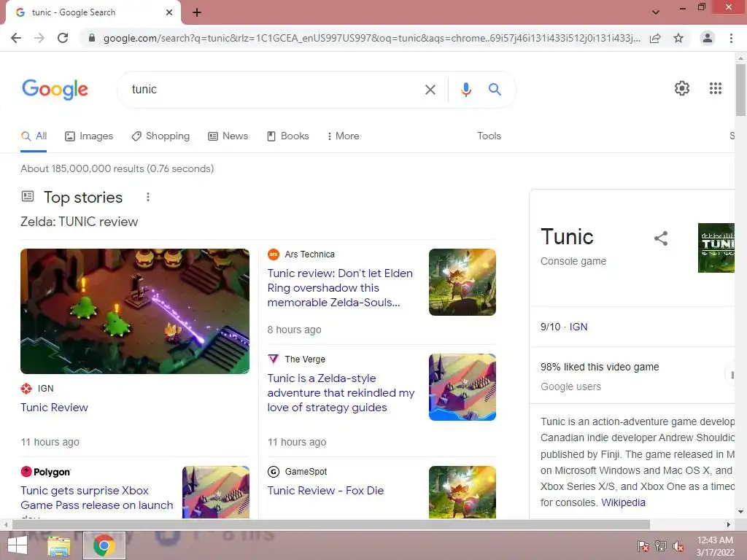This screenshot has width=747, height=560.
Task: Submit search with magnifier icon
Action: click(x=495, y=89)
